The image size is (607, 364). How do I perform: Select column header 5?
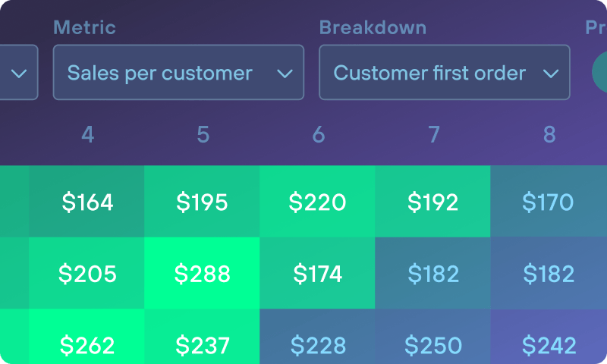[x=203, y=135]
